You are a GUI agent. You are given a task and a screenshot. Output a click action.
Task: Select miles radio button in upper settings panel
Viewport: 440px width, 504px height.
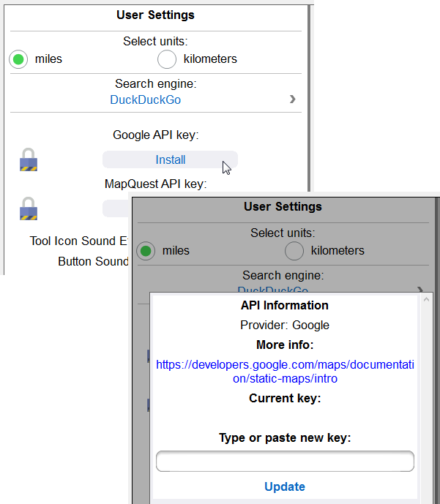coord(19,59)
